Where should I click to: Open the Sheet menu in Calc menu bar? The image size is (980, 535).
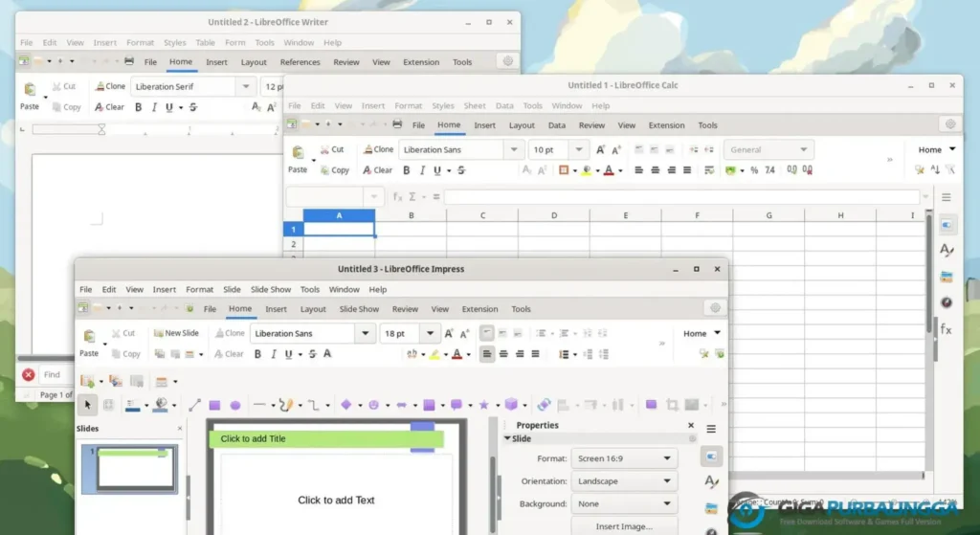click(475, 105)
